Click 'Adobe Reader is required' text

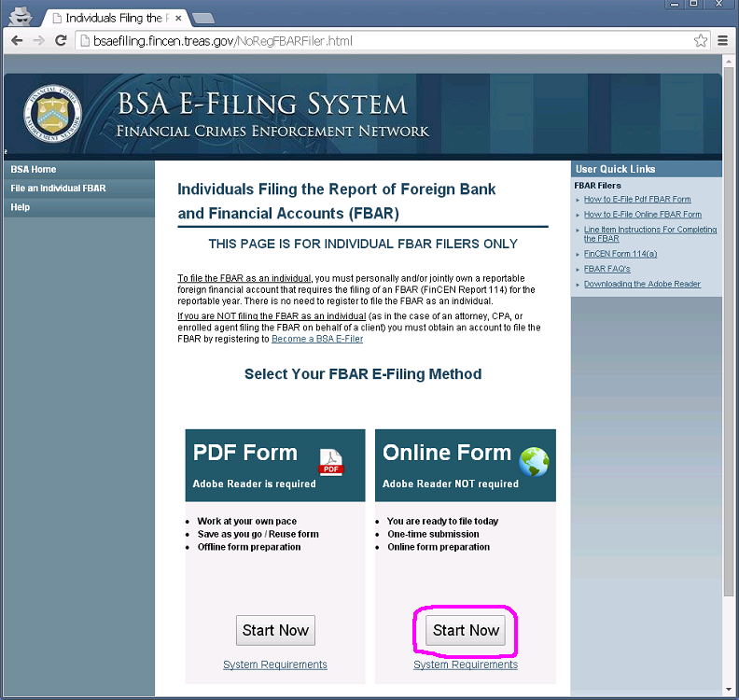255,484
